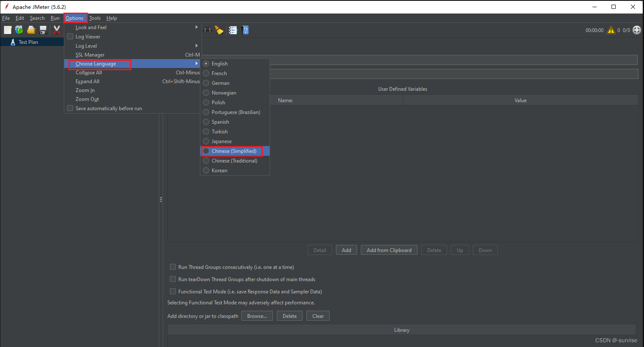
Task: Switch language to Chinese (Simplified)
Action: 235,151
